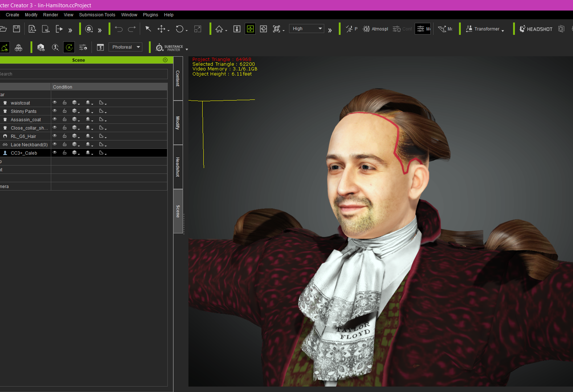This screenshot has height=392, width=573.
Task: Click the auto-update 'A' circular icon
Action: coord(69,47)
